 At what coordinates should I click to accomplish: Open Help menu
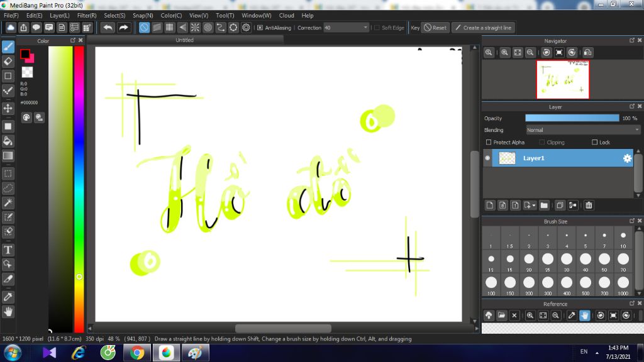point(307,15)
